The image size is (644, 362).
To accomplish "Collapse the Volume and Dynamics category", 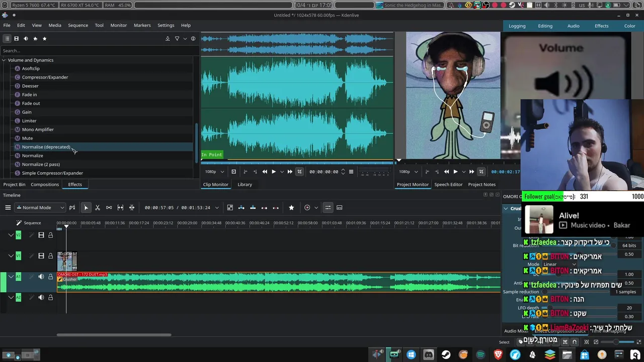I will pyautogui.click(x=4, y=60).
